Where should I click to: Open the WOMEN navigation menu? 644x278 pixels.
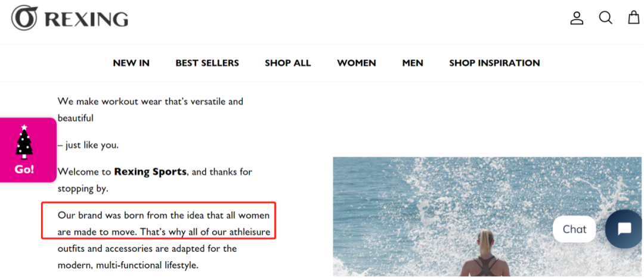(x=356, y=63)
